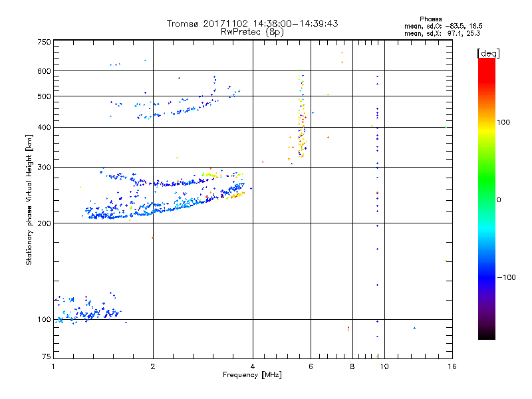This screenshot has width=532, height=399.
Task: Click the y-axis tick label '100'
Action: click(44, 320)
